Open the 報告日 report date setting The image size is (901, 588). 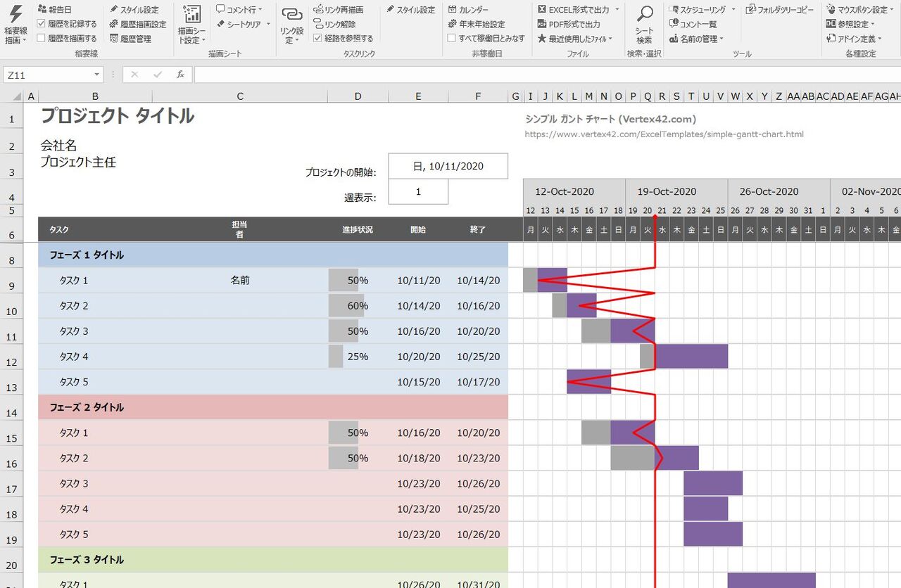(x=54, y=10)
